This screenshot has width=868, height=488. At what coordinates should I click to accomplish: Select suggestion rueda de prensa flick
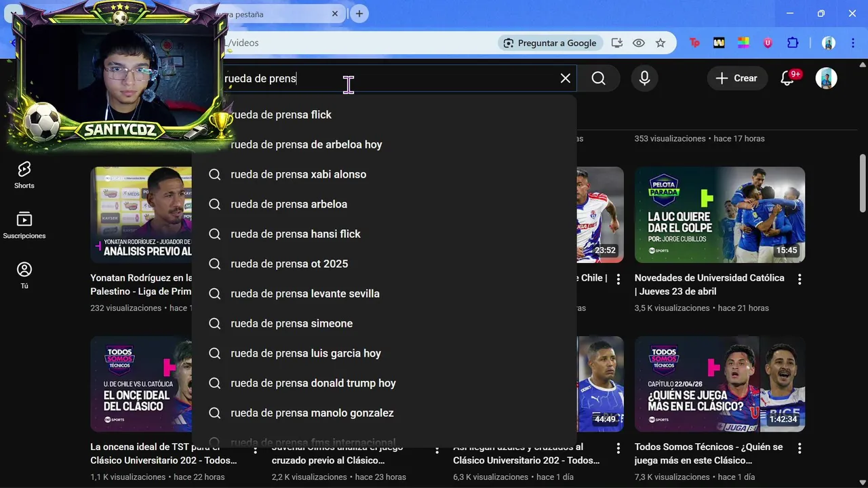pyautogui.click(x=384, y=115)
